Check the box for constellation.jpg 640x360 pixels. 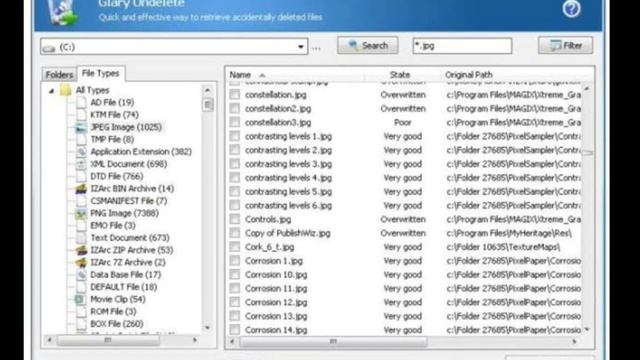[235, 95]
